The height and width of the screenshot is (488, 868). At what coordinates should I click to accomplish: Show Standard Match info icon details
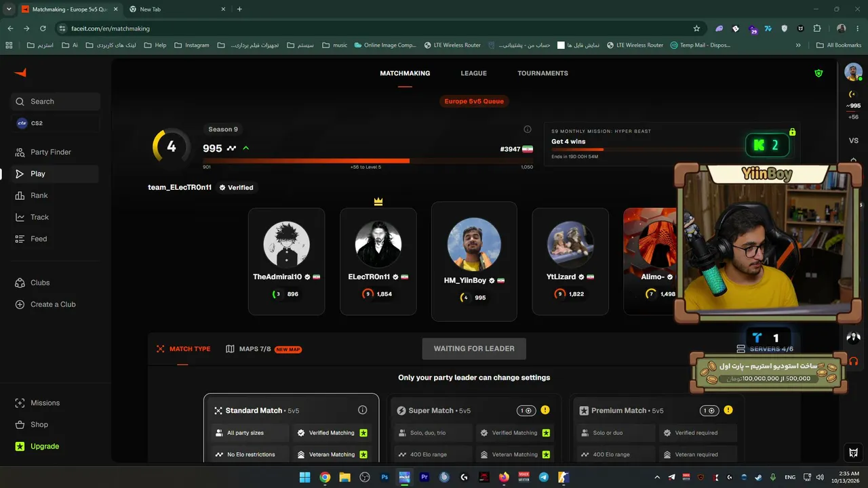tap(362, 410)
